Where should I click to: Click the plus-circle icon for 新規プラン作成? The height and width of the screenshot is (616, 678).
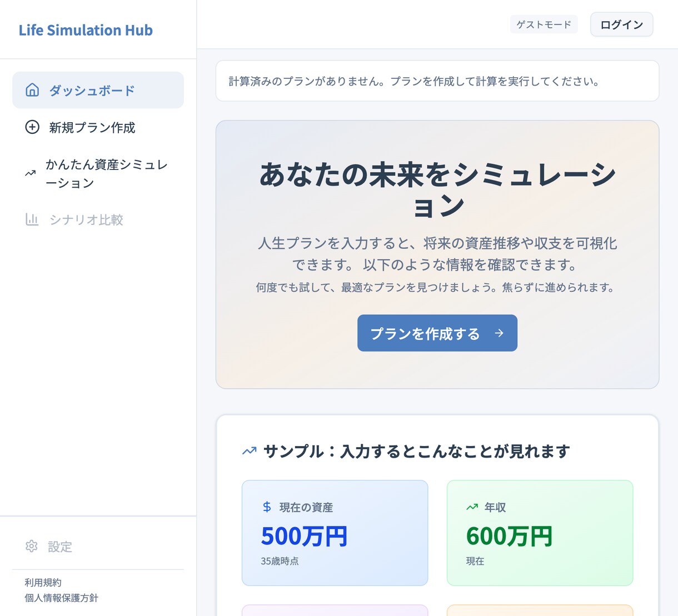(x=32, y=127)
